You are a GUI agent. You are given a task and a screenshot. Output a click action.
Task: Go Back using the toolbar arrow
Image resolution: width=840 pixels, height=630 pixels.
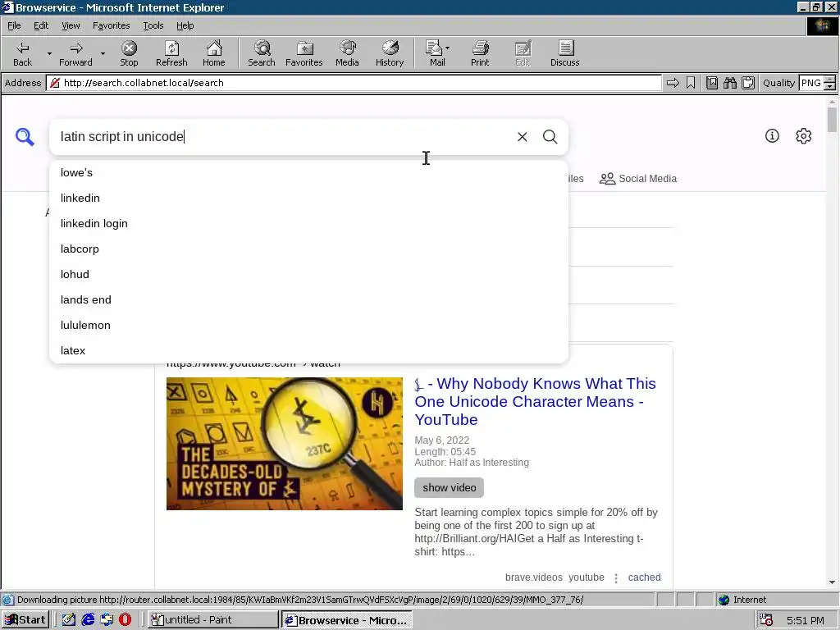tap(22, 53)
